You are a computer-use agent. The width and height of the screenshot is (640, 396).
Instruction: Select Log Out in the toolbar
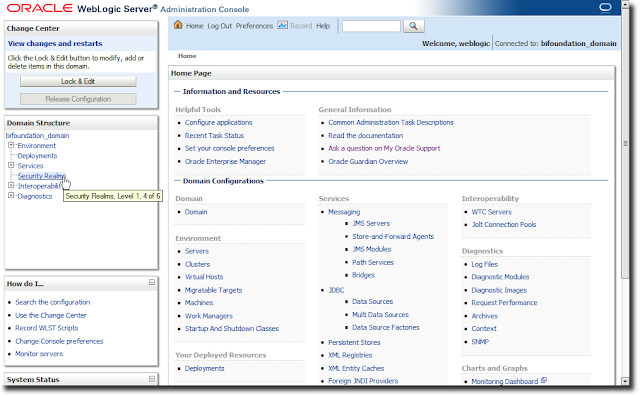tap(220, 26)
